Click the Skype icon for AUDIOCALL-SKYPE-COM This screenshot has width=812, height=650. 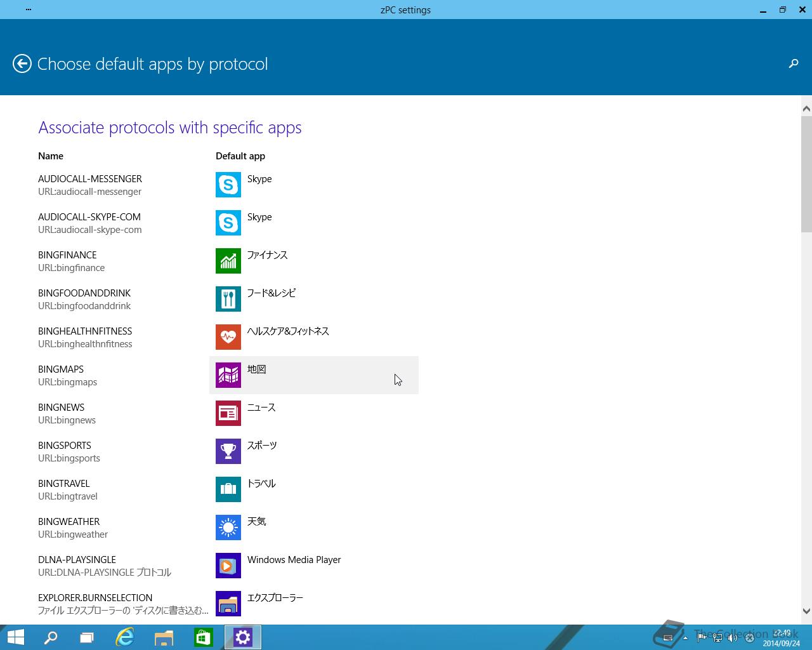click(x=228, y=223)
